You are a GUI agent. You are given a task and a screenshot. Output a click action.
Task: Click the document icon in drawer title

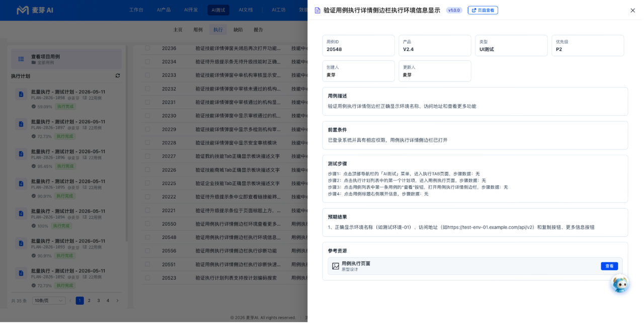coord(317,10)
